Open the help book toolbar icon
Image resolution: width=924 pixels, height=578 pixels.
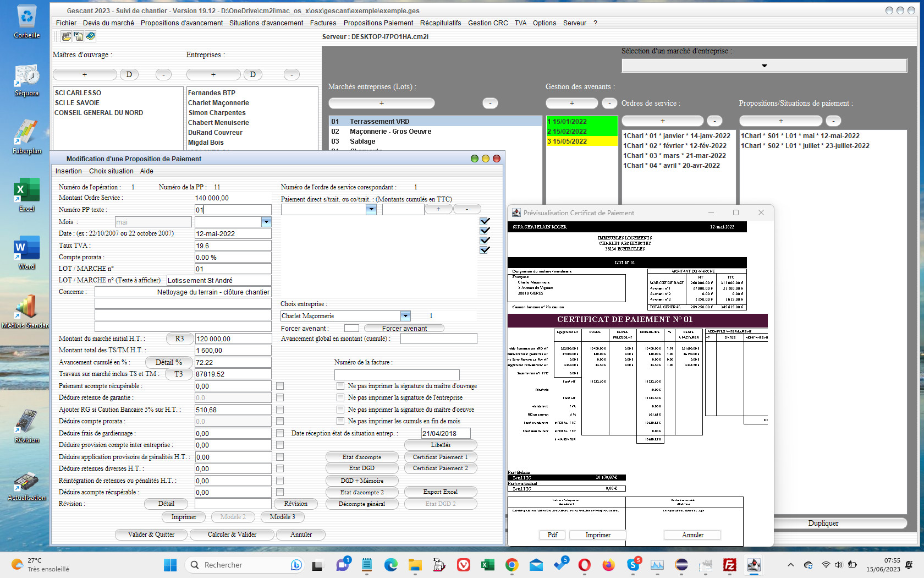(91, 36)
